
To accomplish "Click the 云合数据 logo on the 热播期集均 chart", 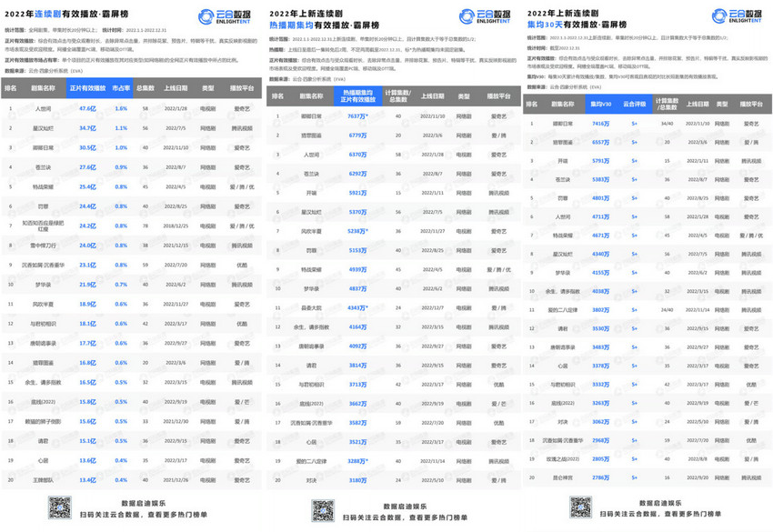I will tap(481, 16).
